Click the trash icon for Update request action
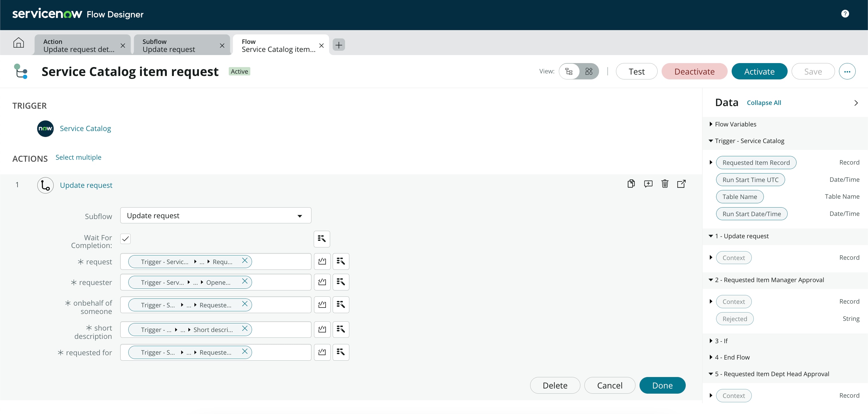This screenshot has width=868, height=414. point(664,184)
